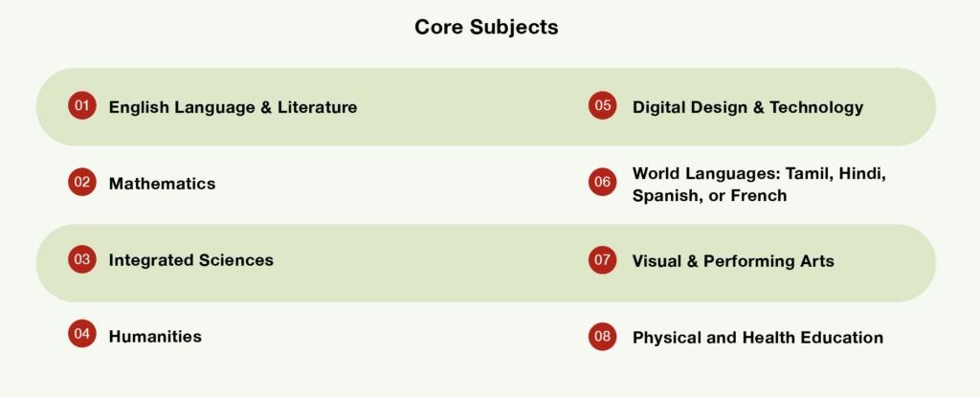Click the red 02 number badge

82,182
